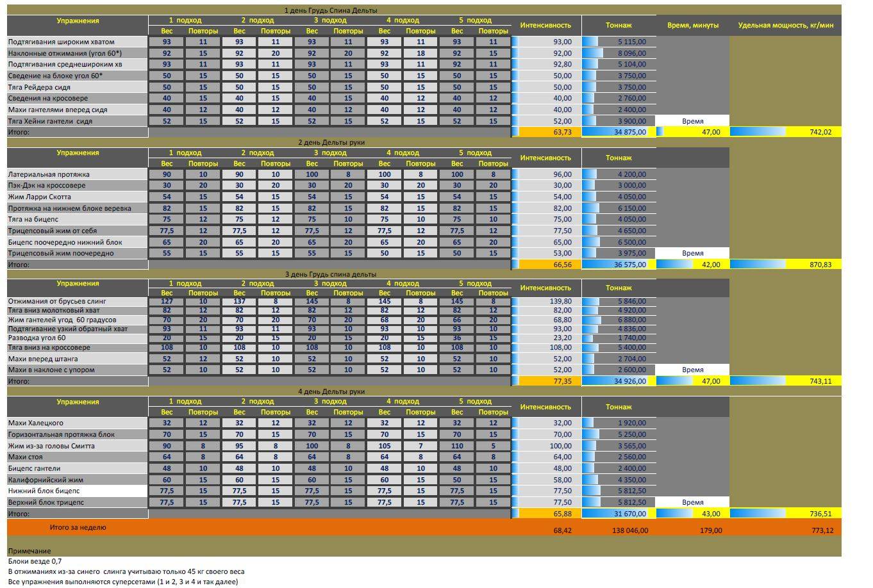
Task: Click the "Время, минуты" column header
Action: tap(693, 26)
